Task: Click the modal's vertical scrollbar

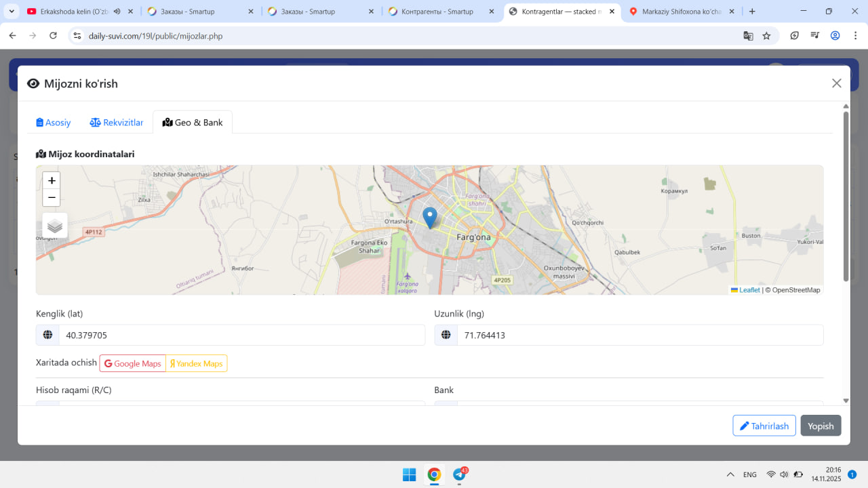Action: (x=846, y=197)
